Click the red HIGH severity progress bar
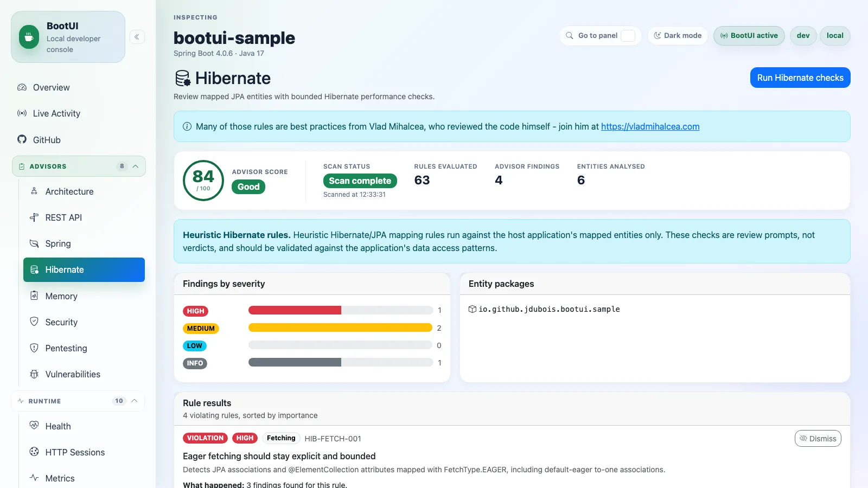Viewport: 868px width, 488px height. pos(295,310)
